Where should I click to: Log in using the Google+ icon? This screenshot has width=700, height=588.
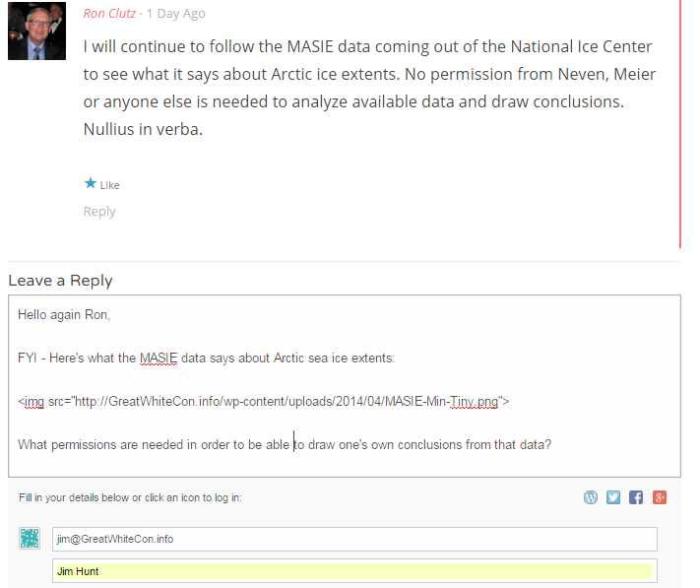(x=660, y=497)
